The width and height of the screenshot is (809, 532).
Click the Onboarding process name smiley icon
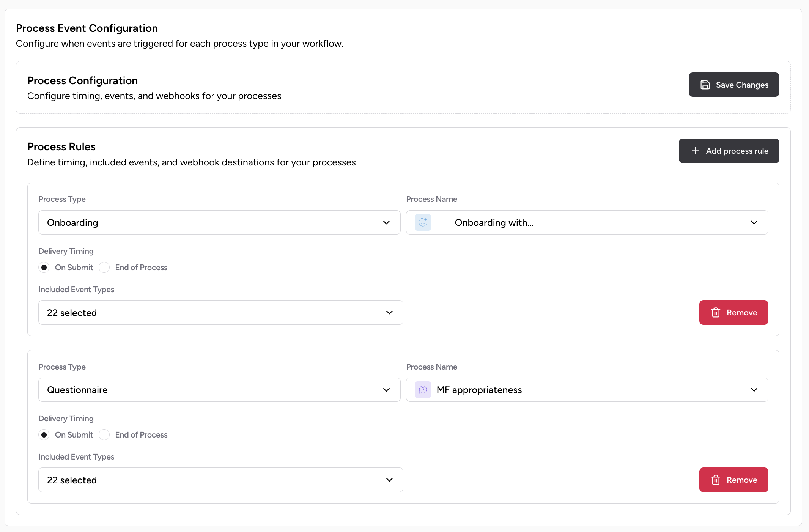[423, 222]
